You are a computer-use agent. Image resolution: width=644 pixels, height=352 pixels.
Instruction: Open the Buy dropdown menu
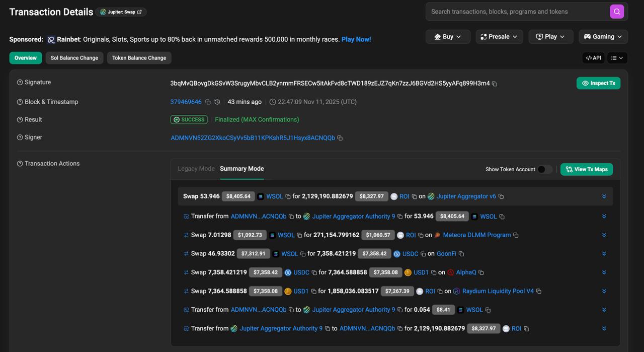(x=448, y=37)
